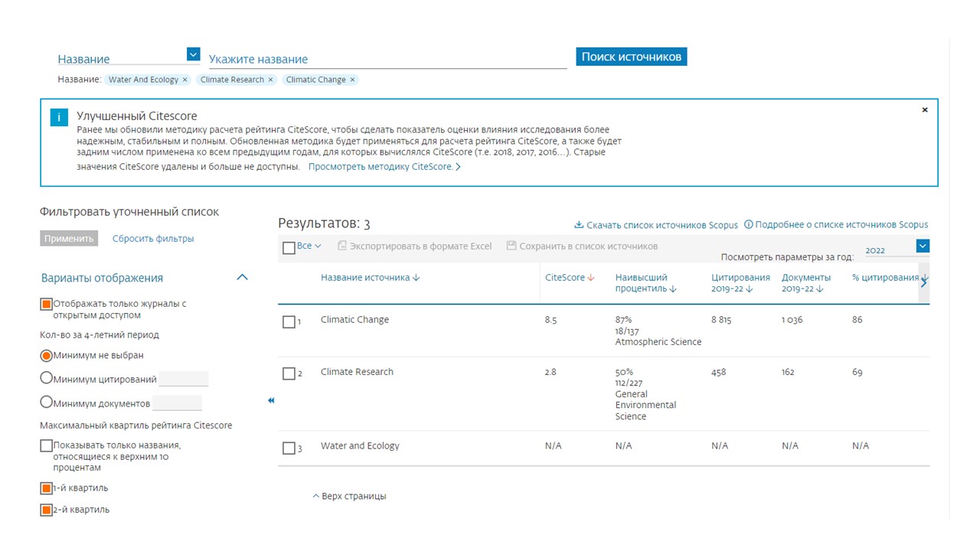Remove the Water And Ecology filter tag
980x551 pixels.
click(185, 80)
